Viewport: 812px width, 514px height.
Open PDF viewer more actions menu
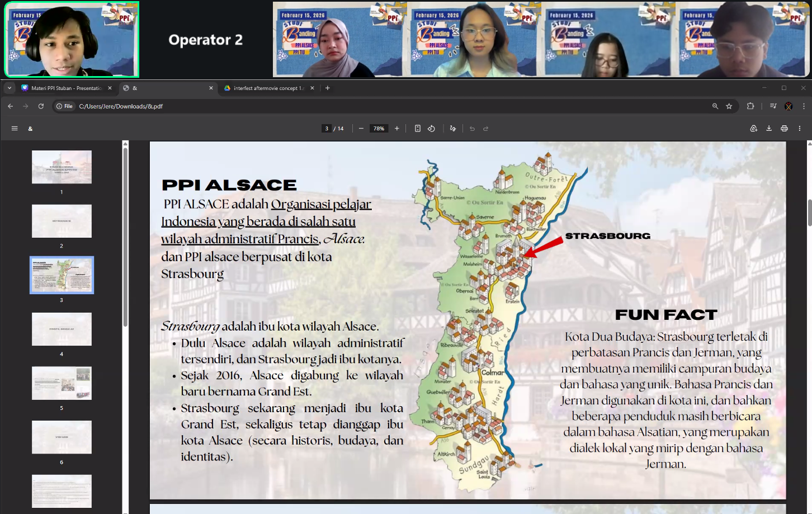[x=800, y=129]
